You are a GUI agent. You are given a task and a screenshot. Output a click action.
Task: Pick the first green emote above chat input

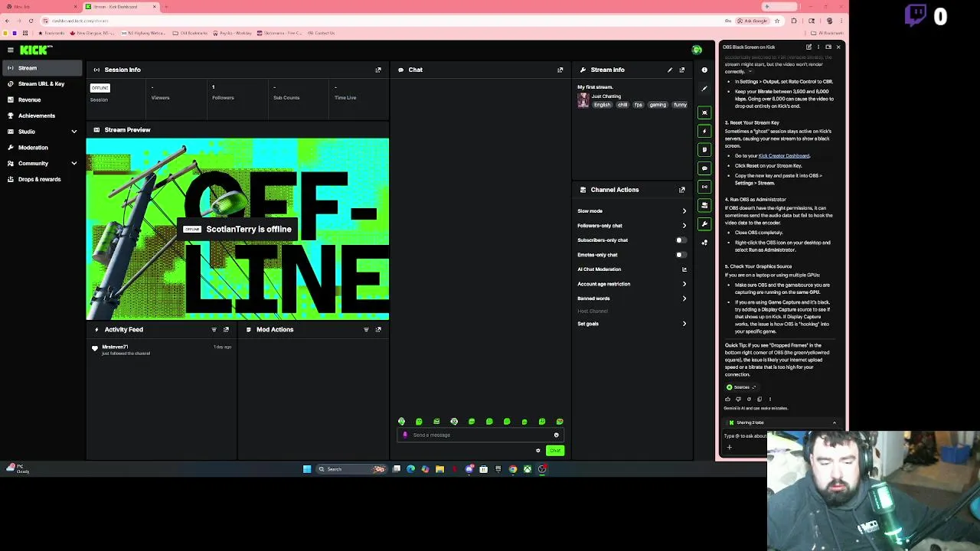tap(401, 422)
